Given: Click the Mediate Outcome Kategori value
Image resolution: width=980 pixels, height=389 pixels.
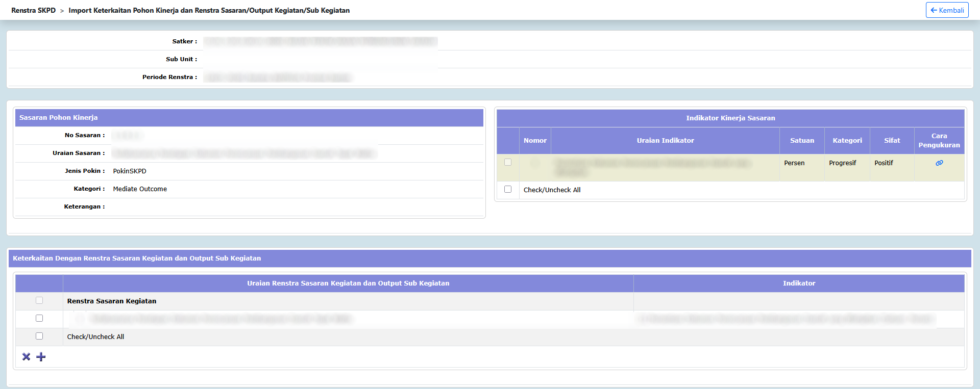Looking at the screenshot, I should pos(140,189).
